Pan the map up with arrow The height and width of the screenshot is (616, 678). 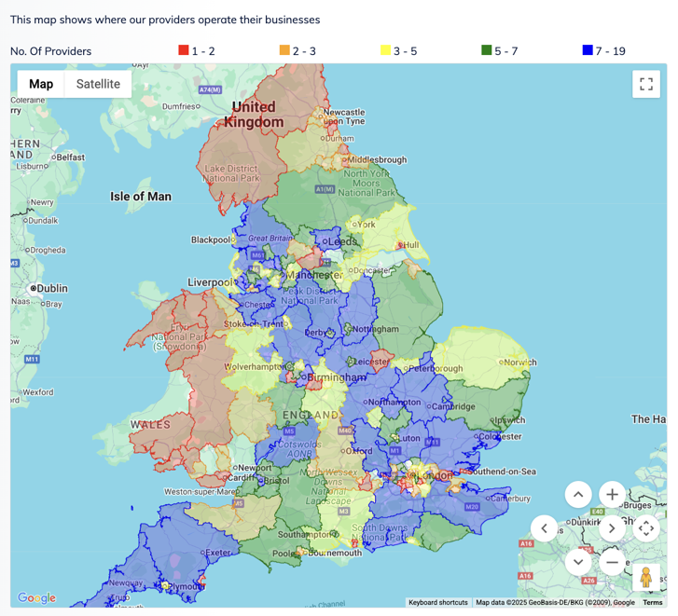click(x=578, y=495)
